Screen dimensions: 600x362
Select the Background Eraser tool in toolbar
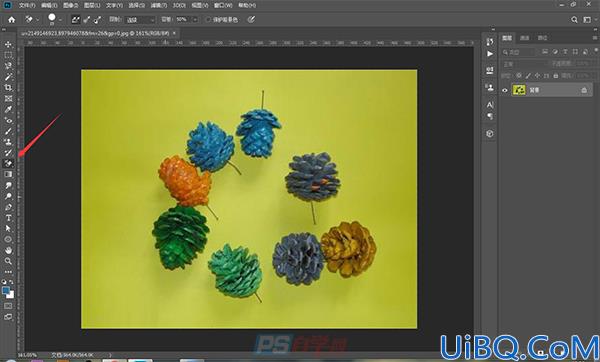8,163
